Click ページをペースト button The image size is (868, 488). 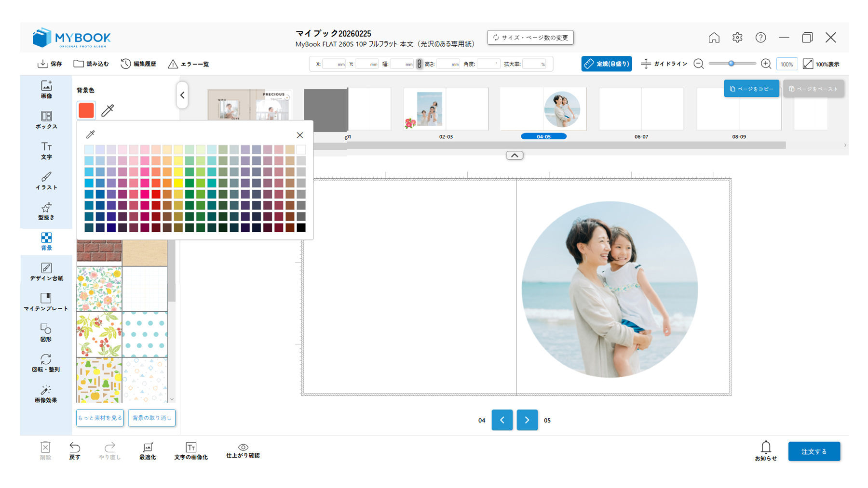tap(814, 89)
